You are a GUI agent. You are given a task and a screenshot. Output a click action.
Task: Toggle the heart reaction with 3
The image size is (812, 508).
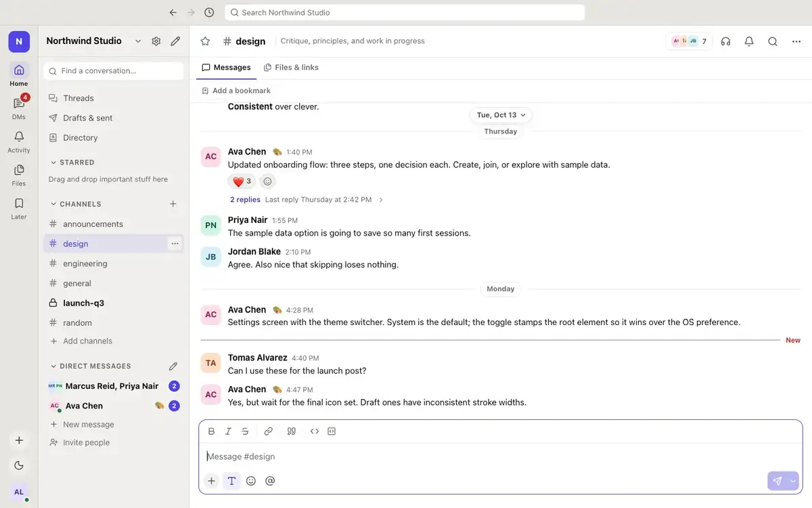coord(242,182)
